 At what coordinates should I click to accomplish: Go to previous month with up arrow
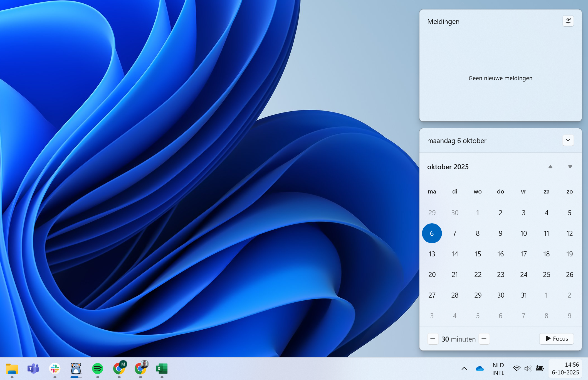[550, 167]
